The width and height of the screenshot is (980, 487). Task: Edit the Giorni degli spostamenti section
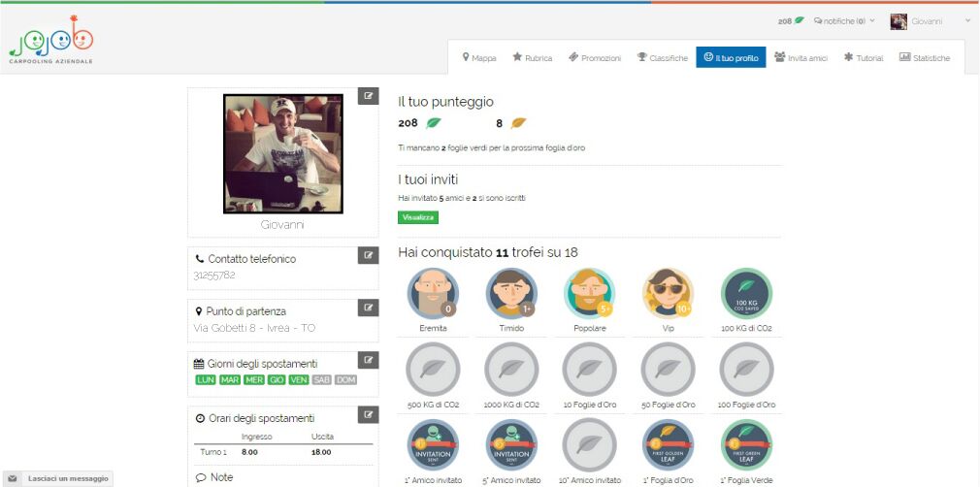[x=368, y=360]
